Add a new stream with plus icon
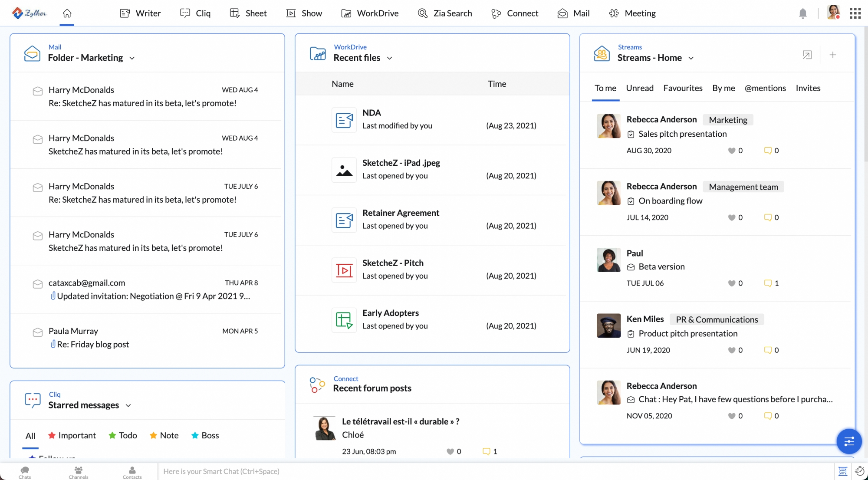The image size is (868, 480). [x=832, y=55]
